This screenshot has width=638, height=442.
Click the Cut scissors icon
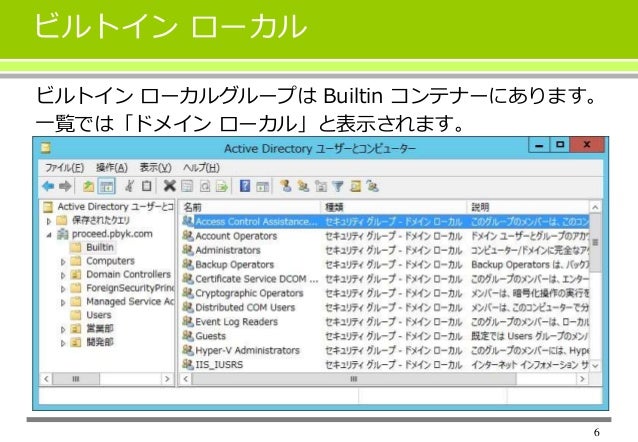coord(129,186)
